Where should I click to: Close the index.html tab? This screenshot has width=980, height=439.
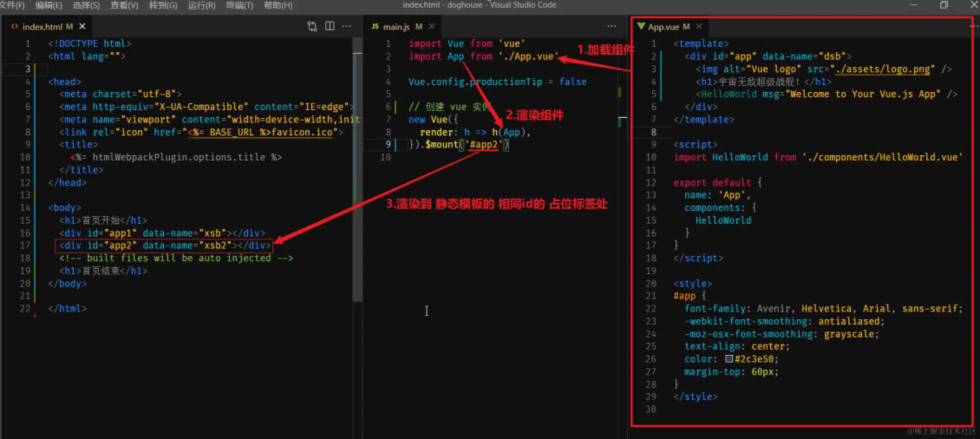(x=82, y=26)
